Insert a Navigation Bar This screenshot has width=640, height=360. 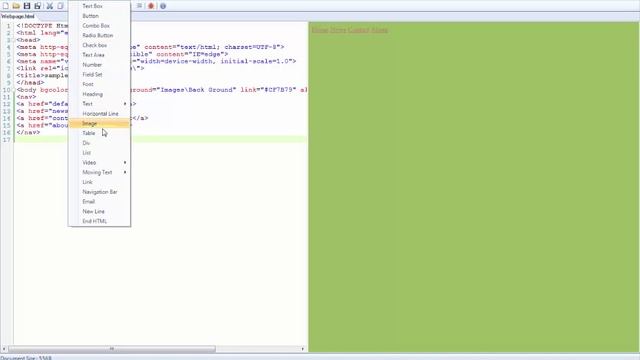(x=100, y=192)
